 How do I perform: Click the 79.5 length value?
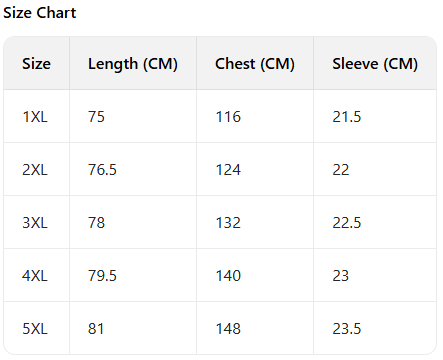click(102, 276)
